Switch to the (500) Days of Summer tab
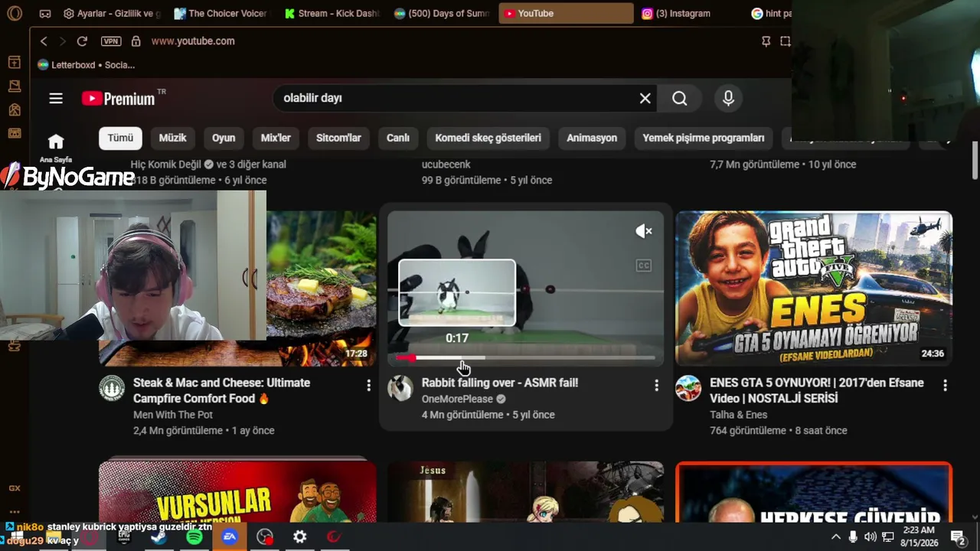Screen dimensions: 980x551 pos(442,13)
